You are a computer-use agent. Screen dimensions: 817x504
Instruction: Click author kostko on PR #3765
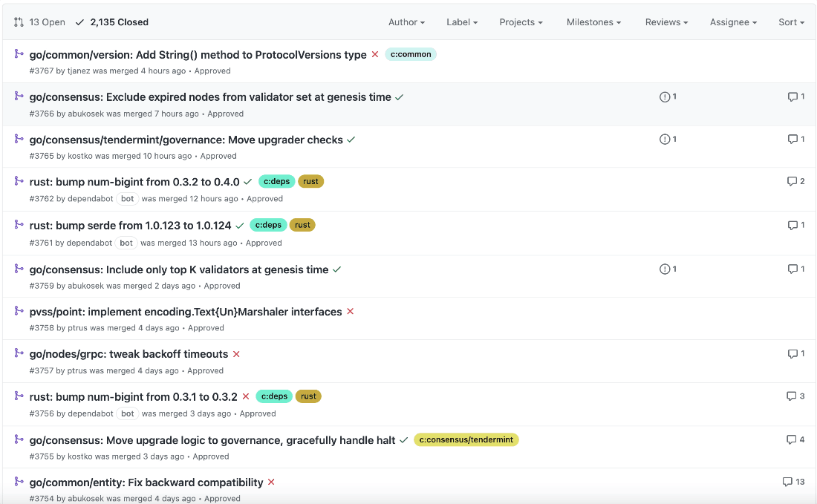point(80,156)
